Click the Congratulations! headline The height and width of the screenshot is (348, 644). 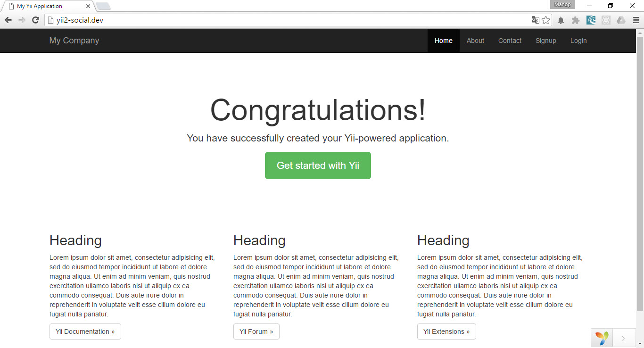[318, 110]
